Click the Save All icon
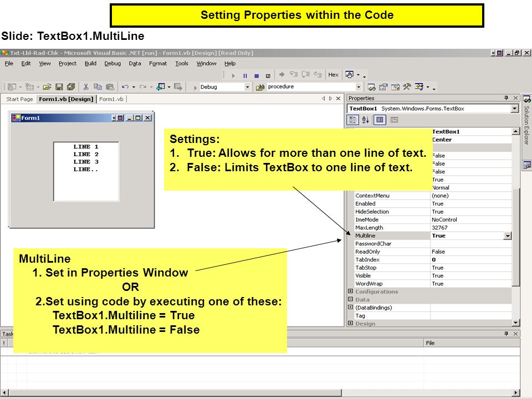 tap(71, 87)
